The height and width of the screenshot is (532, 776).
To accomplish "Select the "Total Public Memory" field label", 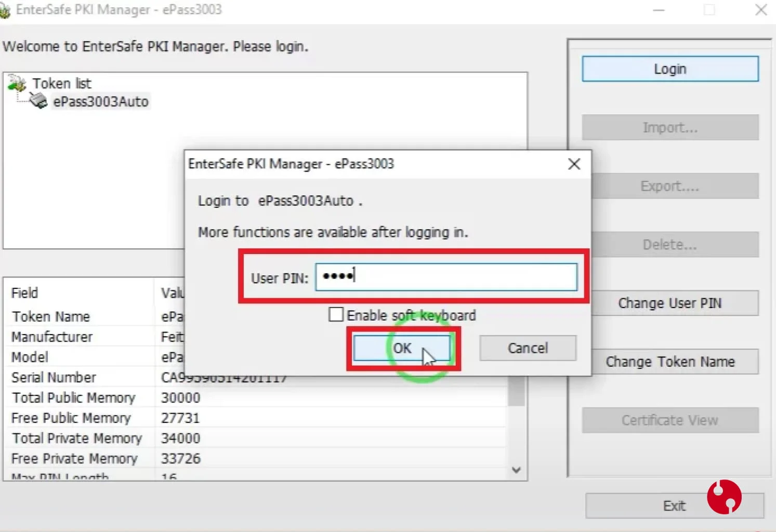I will tap(73, 397).
